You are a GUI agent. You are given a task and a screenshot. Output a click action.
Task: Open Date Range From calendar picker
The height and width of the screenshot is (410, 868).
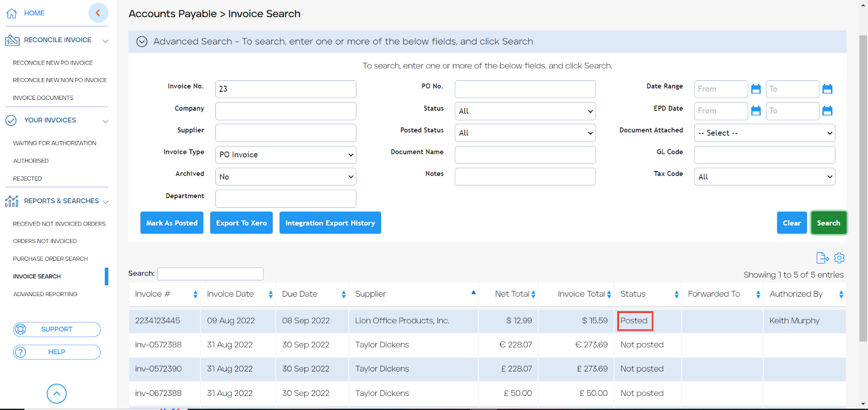pyautogui.click(x=756, y=89)
